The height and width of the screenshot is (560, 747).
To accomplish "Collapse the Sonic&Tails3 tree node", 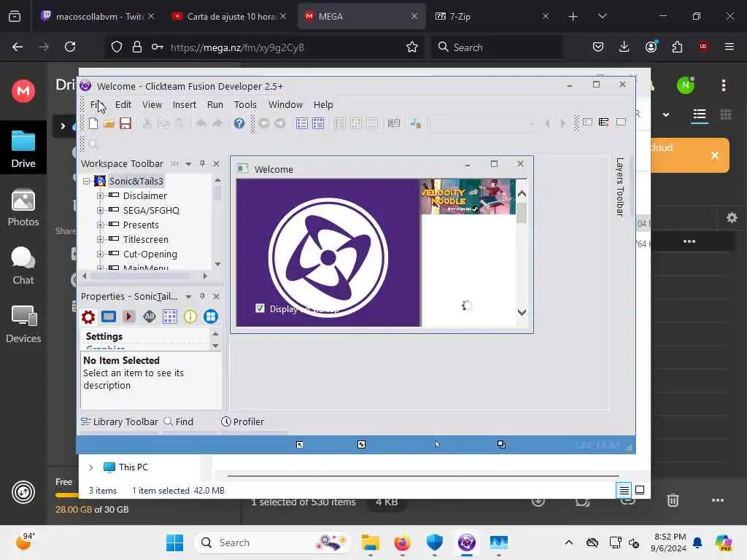I will click(87, 181).
